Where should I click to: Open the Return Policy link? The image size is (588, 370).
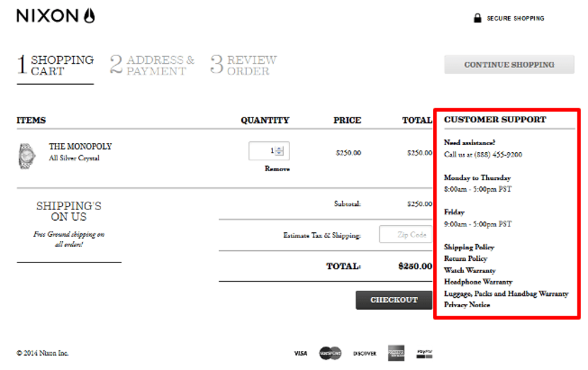click(466, 258)
